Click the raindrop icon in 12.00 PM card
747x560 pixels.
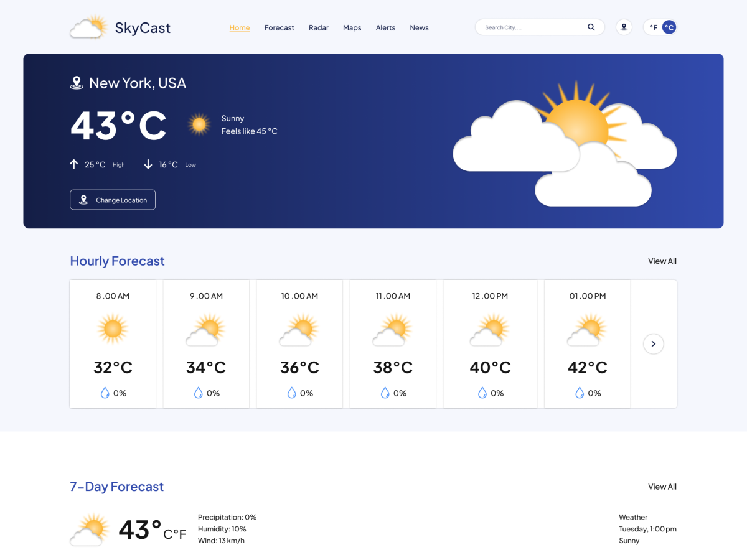pos(482,393)
